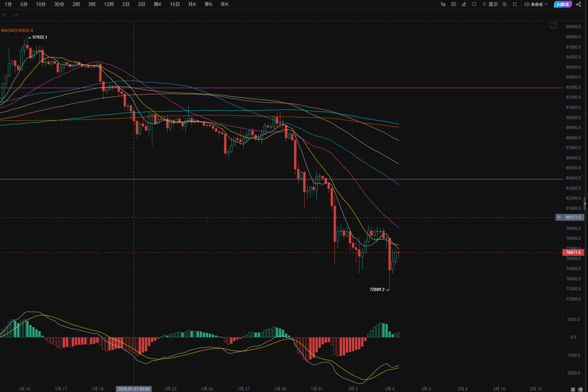Screen dimensions: 588x392
Task: Switch to the 周K weekly timeframe
Action: click(158, 4)
